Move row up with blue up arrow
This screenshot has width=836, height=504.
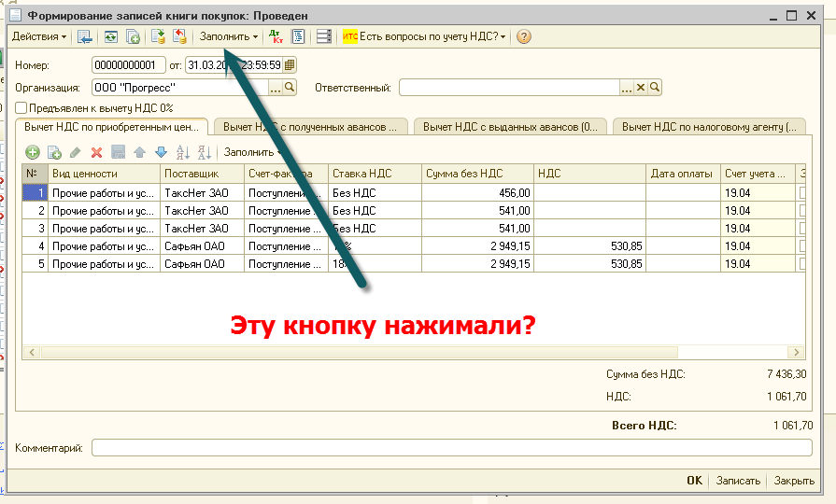coord(139,152)
